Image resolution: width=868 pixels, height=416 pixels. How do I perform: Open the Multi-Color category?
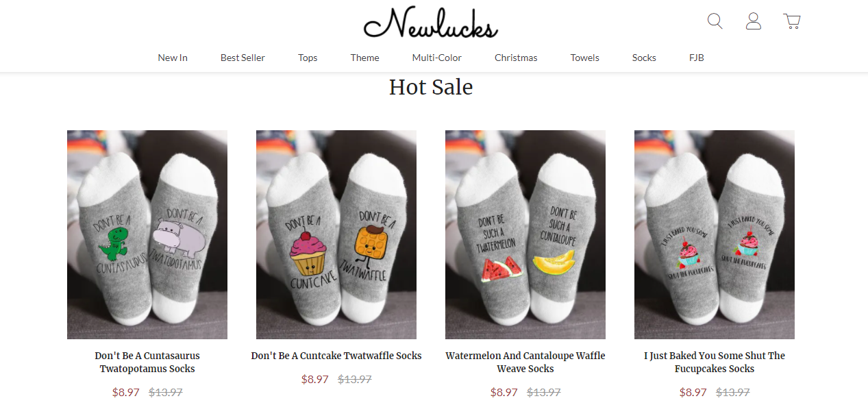[x=436, y=58]
